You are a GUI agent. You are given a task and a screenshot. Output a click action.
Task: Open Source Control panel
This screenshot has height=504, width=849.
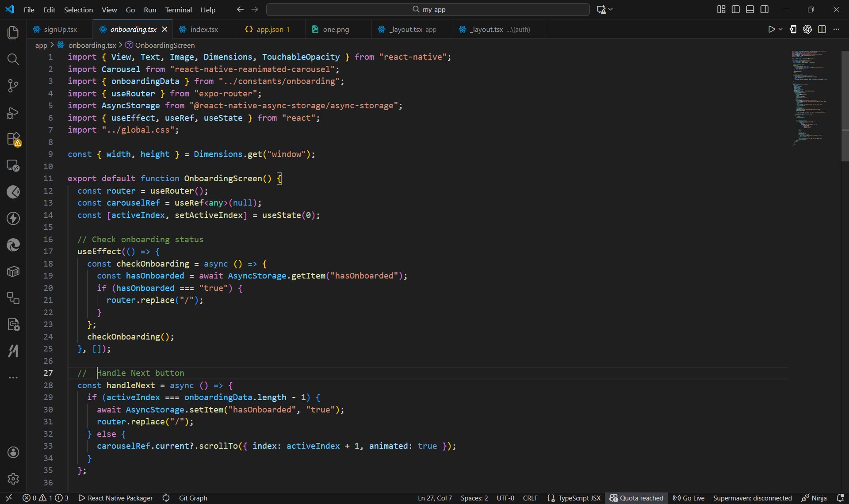coord(13,86)
